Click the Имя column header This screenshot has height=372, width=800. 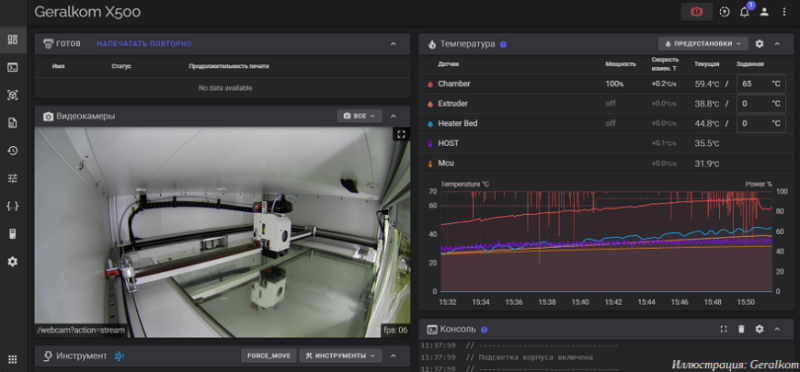point(58,66)
